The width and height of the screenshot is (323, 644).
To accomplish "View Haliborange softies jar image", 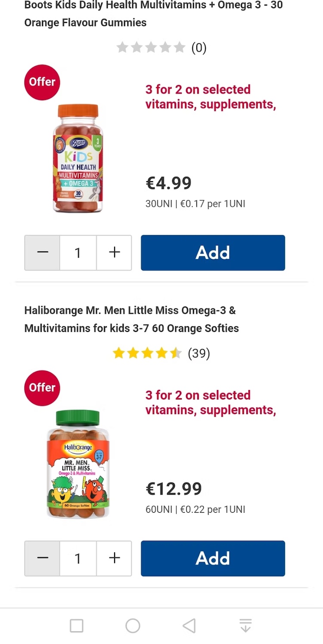I will click(x=78, y=464).
